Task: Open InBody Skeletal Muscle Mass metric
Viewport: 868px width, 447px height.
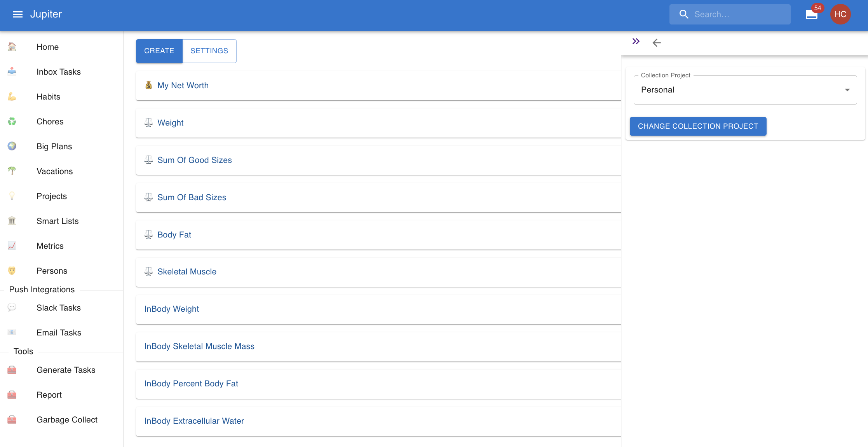Action: pyautogui.click(x=199, y=346)
